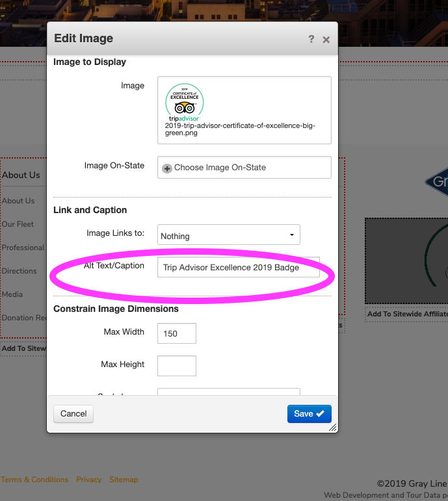This screenshot has width=448, height=501.
Task: Open the Choose Image On-State field
Action: pos(244,168)
